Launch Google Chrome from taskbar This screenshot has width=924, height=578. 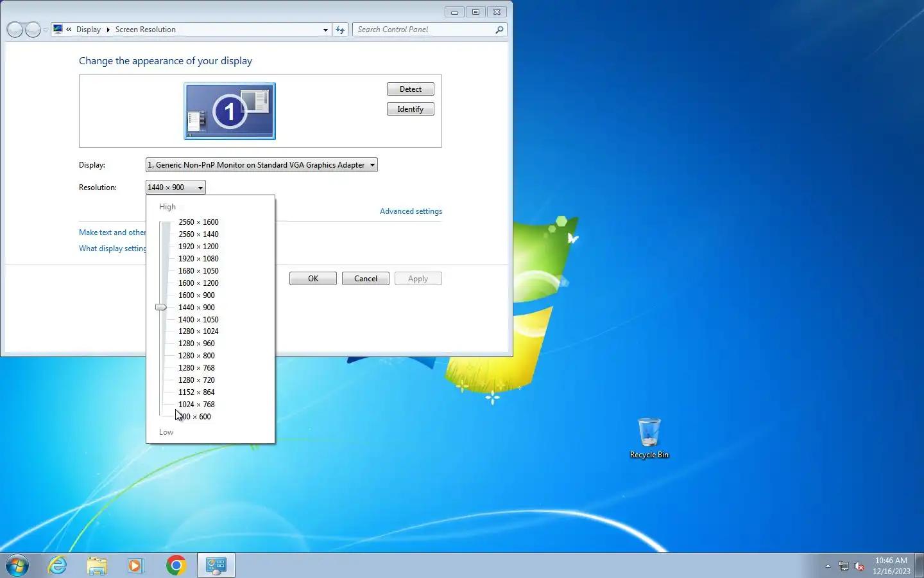(176, 565)
